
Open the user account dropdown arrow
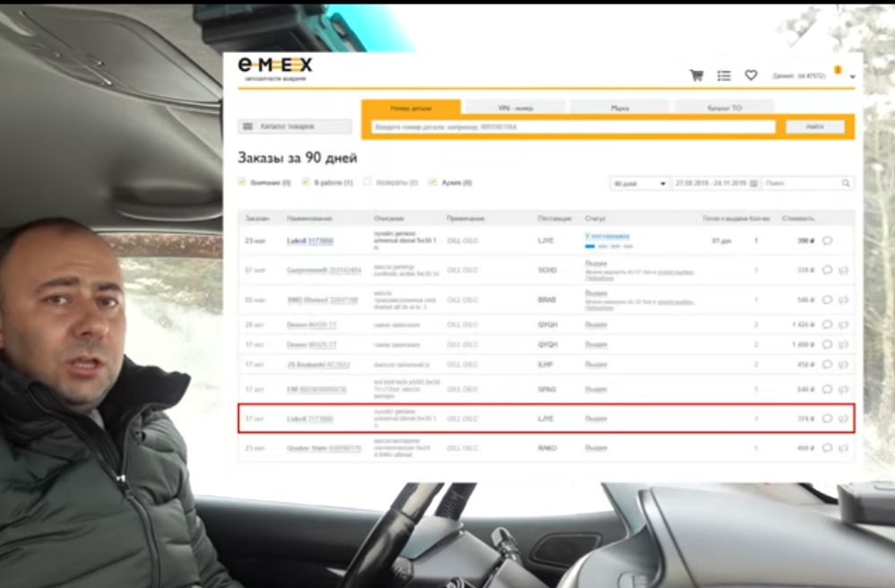(x=853, y=77)
